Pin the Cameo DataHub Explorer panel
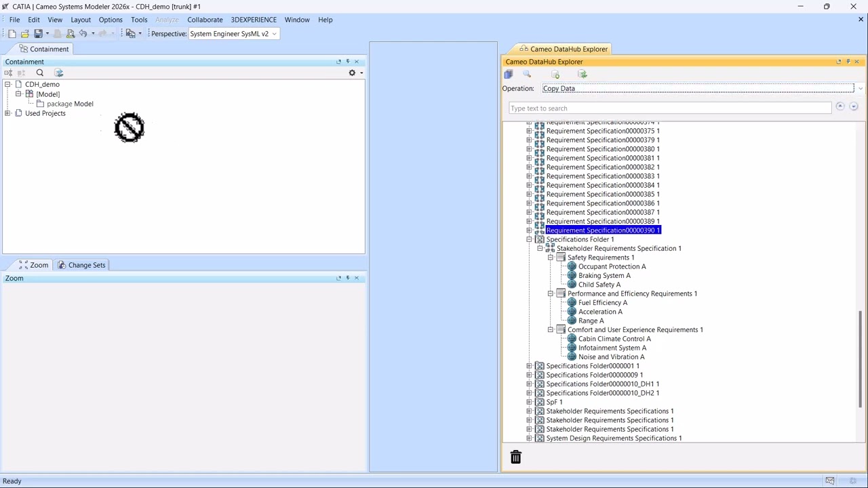This screenshot has height=488, width=868. pyautogui.click(x=848, y=62)
